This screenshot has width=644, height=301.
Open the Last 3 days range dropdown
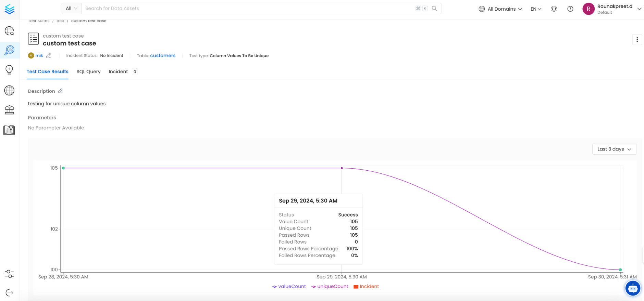click(x=614, y=149)
